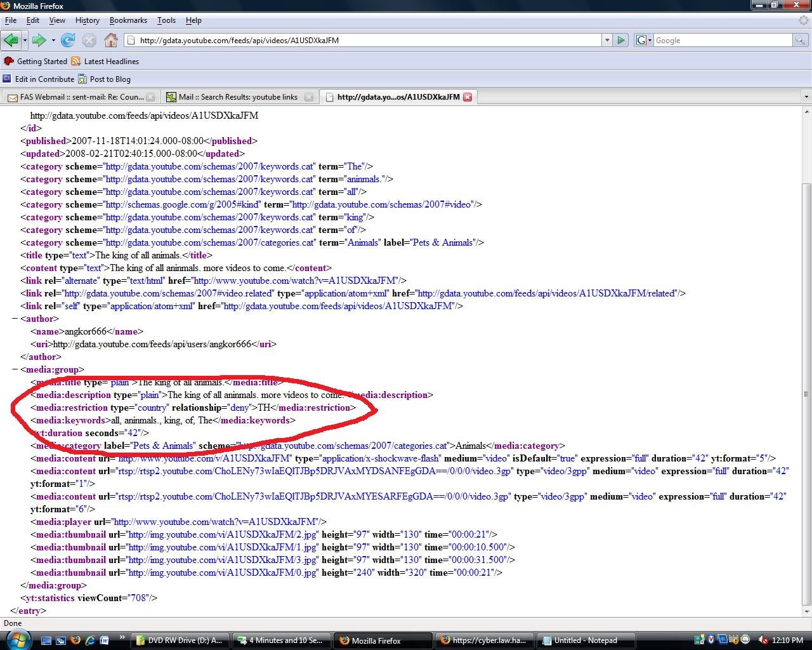
Task: Open the Back history dropdown arrow
Action: pos(25,41)
